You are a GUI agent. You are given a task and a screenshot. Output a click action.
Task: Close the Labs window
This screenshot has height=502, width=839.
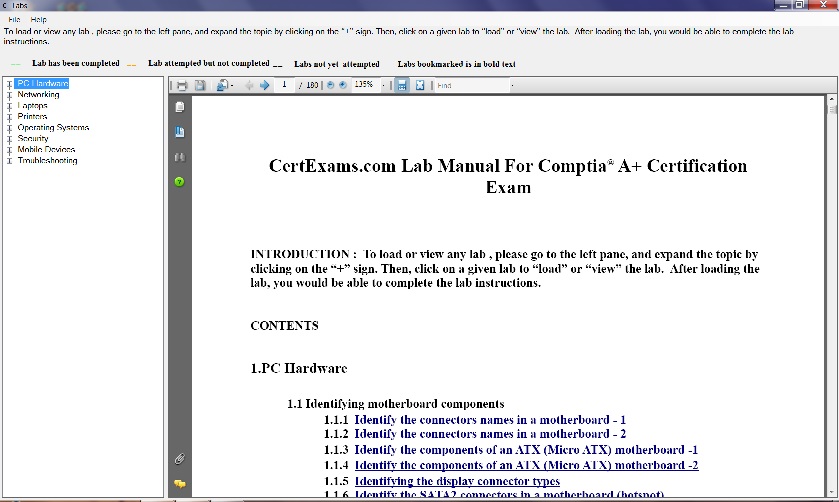[x=825, y=5]
